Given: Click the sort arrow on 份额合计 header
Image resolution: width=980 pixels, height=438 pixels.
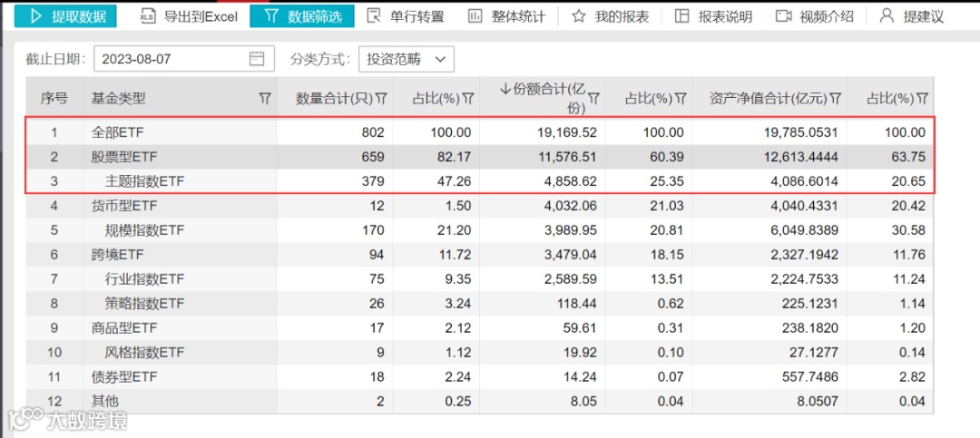Looking at the screenshot, I should [x=505, y=90].
